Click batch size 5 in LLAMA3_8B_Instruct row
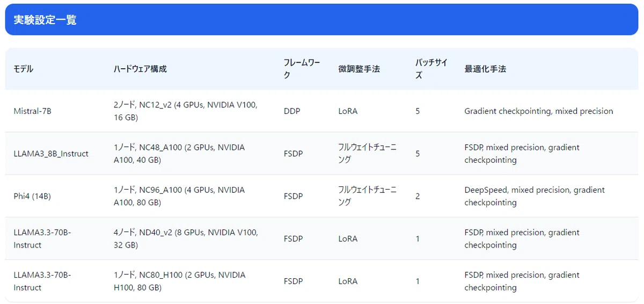The image size is (644, 304). (x=418, y=154)
